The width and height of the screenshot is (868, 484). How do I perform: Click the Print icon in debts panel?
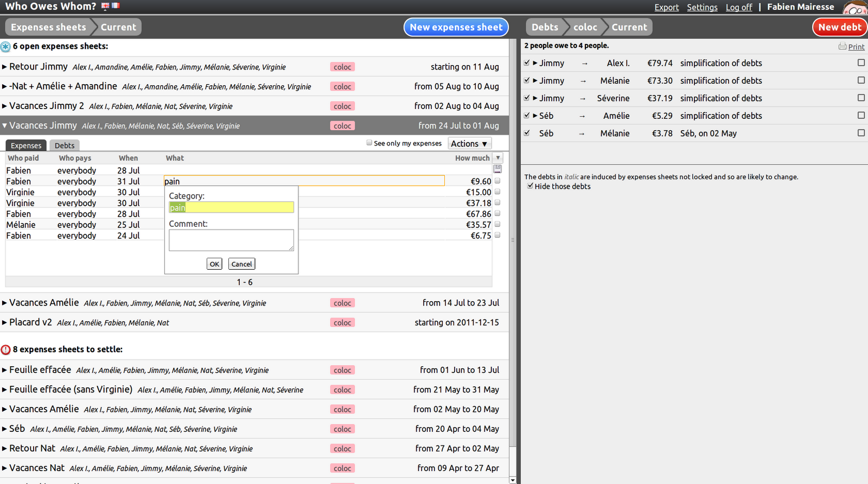point(843,46)
